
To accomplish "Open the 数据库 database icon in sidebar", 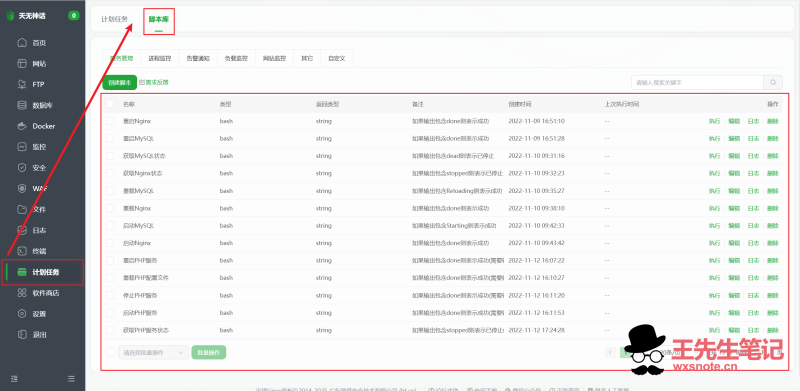I will [22, 105].
